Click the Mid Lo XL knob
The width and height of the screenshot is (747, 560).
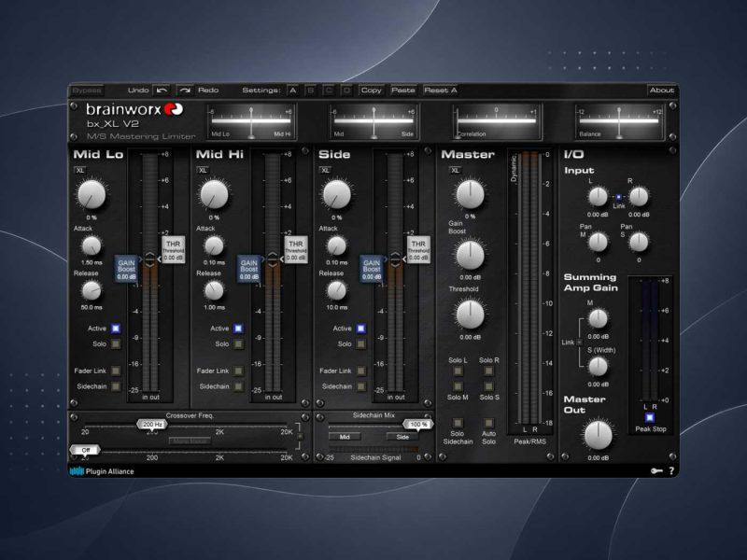pyautogui.click(x=92, y=194)
